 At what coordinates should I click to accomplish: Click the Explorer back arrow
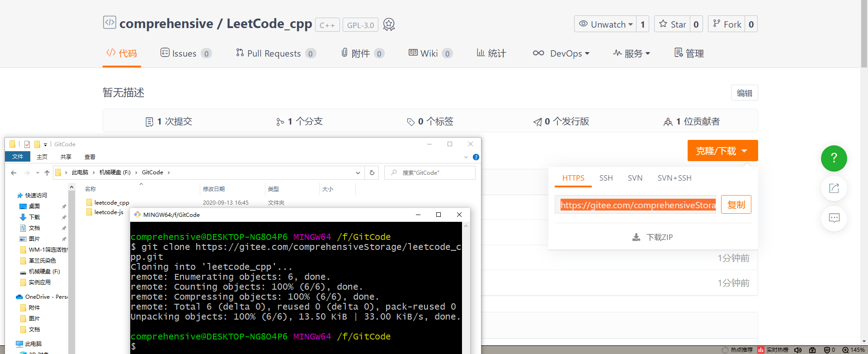[14, 172]
